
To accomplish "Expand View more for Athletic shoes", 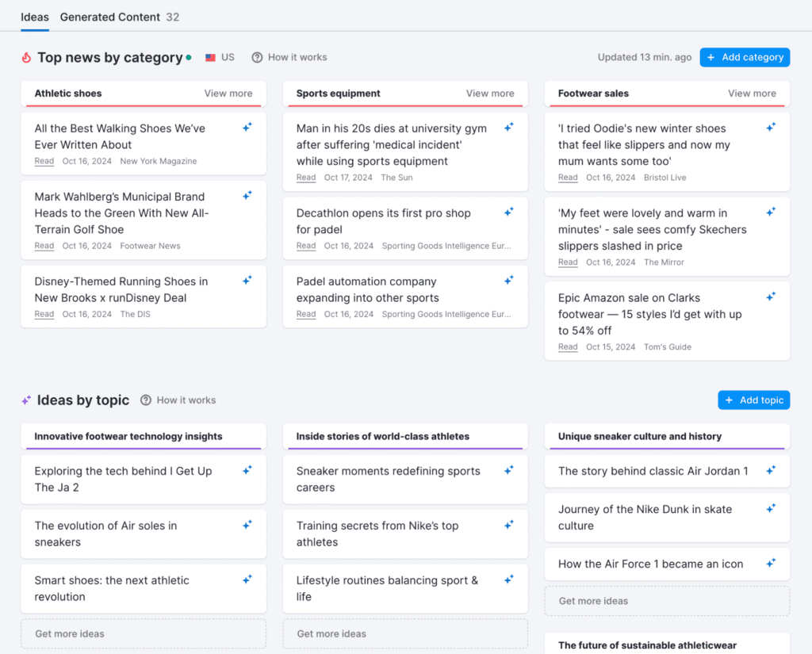I will click(228, 93).
